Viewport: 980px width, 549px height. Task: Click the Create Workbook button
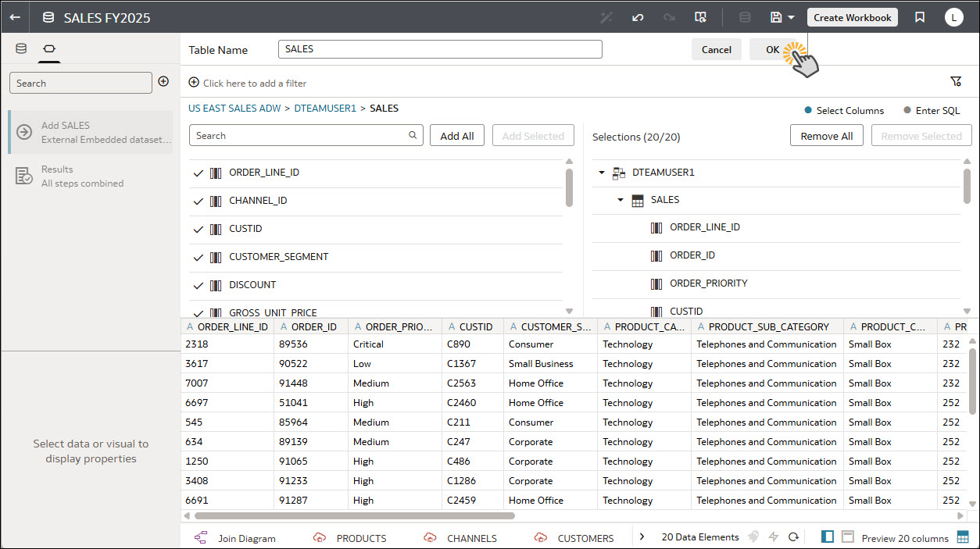852,17
